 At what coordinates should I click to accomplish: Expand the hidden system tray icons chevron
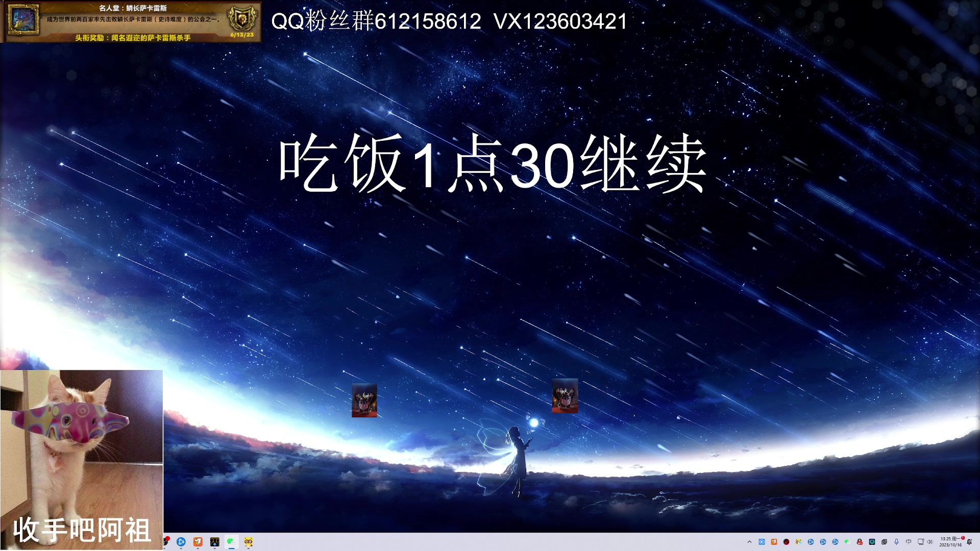749,542
